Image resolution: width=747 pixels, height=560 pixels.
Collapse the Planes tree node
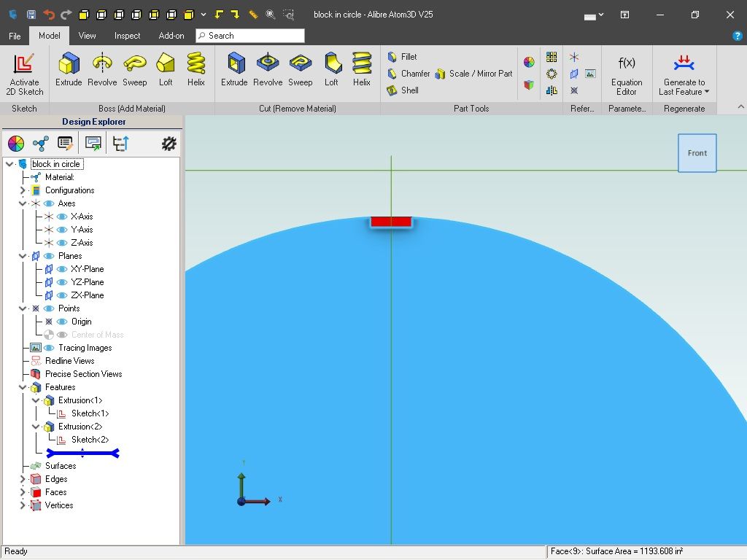coord(23,256)
